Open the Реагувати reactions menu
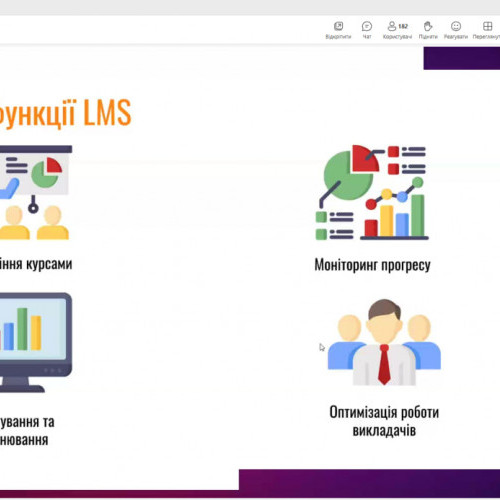Viewport: 500px width, 500px height. coord(456,30)
